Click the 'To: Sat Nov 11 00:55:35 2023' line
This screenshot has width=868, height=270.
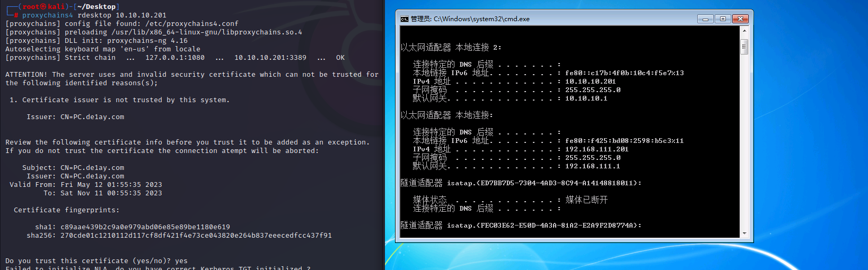coord(103,193)
